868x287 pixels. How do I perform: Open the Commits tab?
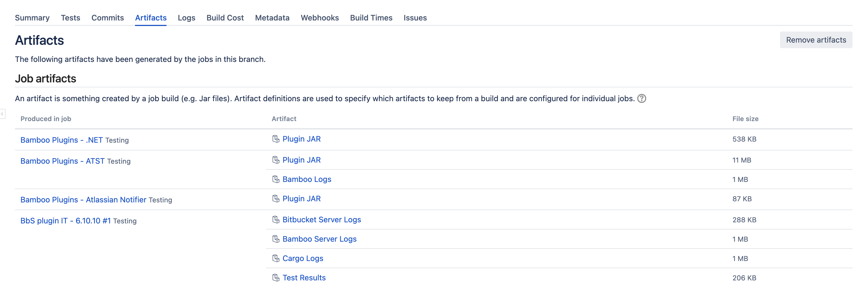tap(108, 18)
